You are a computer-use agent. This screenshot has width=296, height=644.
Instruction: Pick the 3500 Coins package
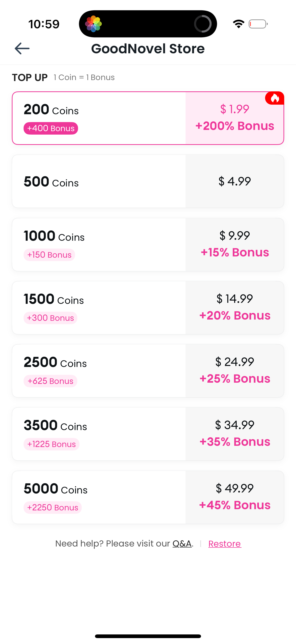(148, 434)
